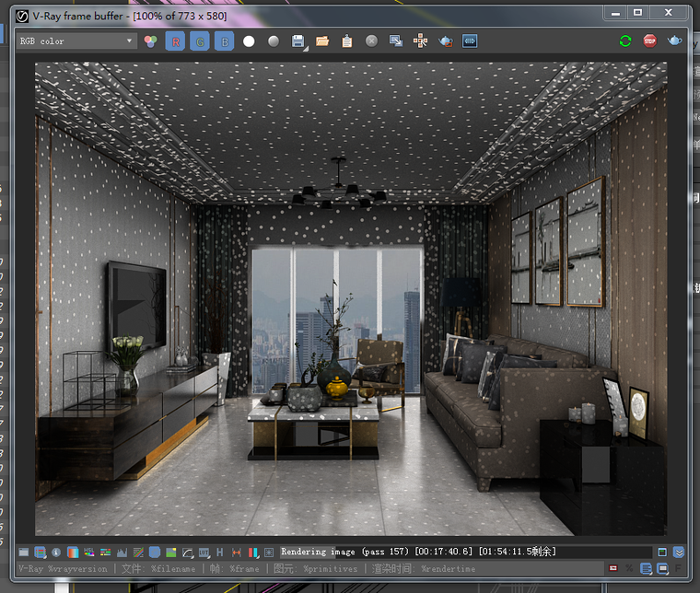700x593 pixels.
Task: Click the track mouse while rendering icon
Action: (420, 41)
